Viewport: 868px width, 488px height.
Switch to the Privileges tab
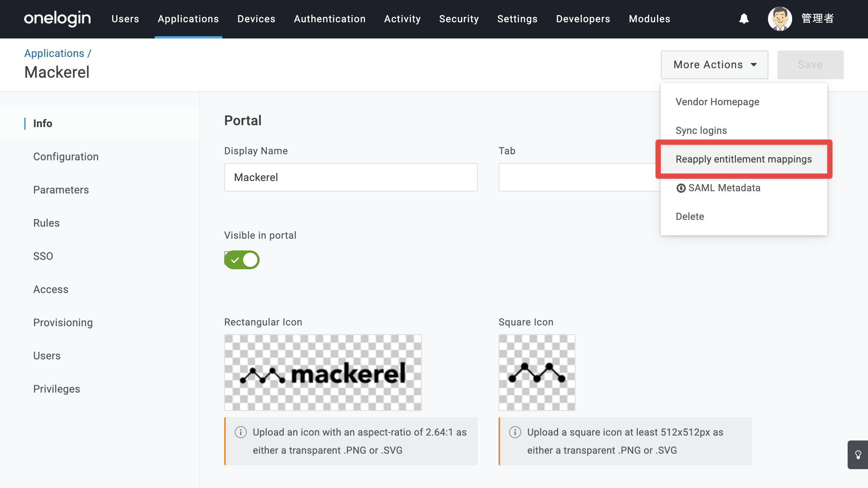100,389
